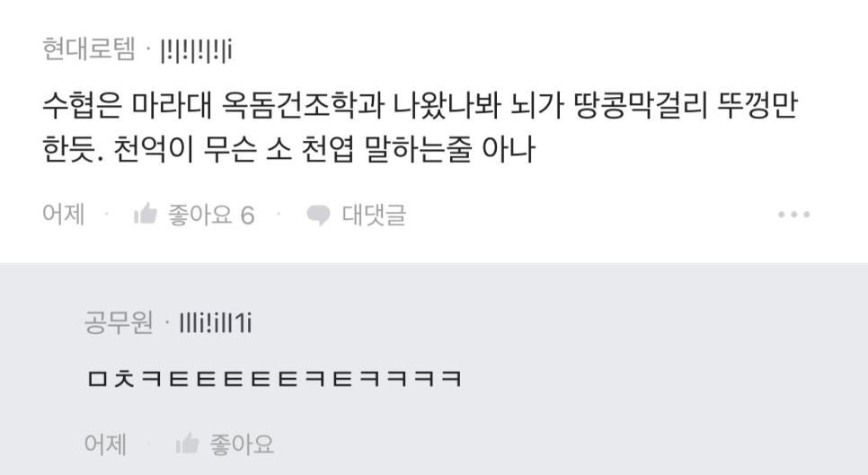Click the 어제 timestamp on the reply

[x=105, y=444]
